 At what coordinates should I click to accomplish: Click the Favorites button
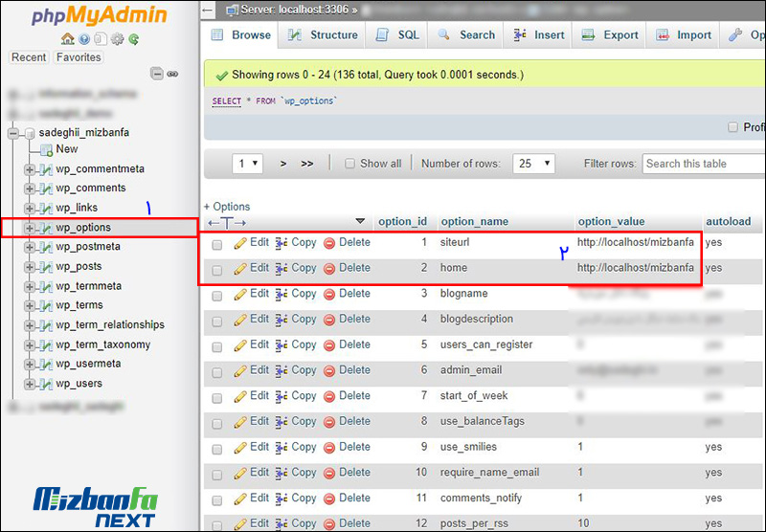(x=79, y=57)
